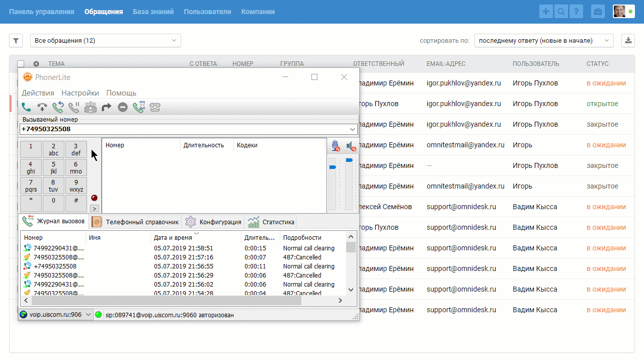Click the red record dot near keypad
Screen dimensions: 644x362
click(x=94, y=198)
